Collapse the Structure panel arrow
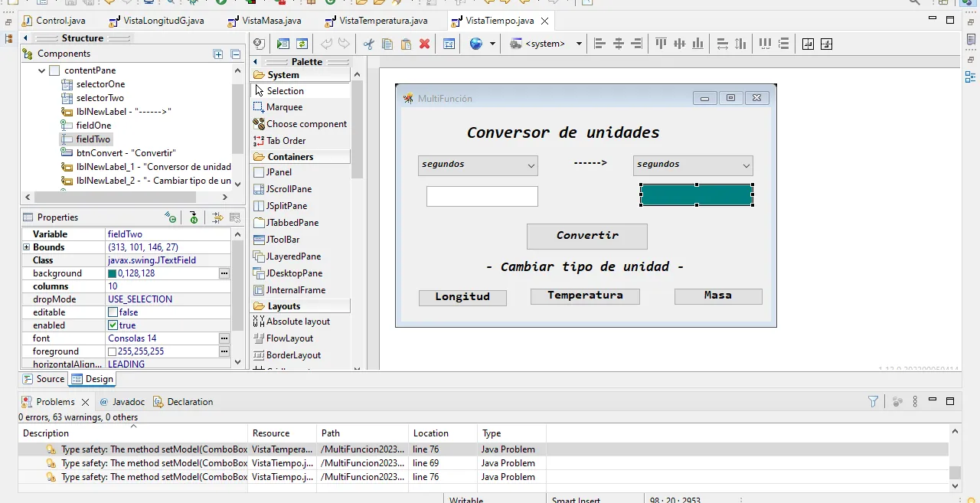980x503 pixels. click(x=25, y=38)
